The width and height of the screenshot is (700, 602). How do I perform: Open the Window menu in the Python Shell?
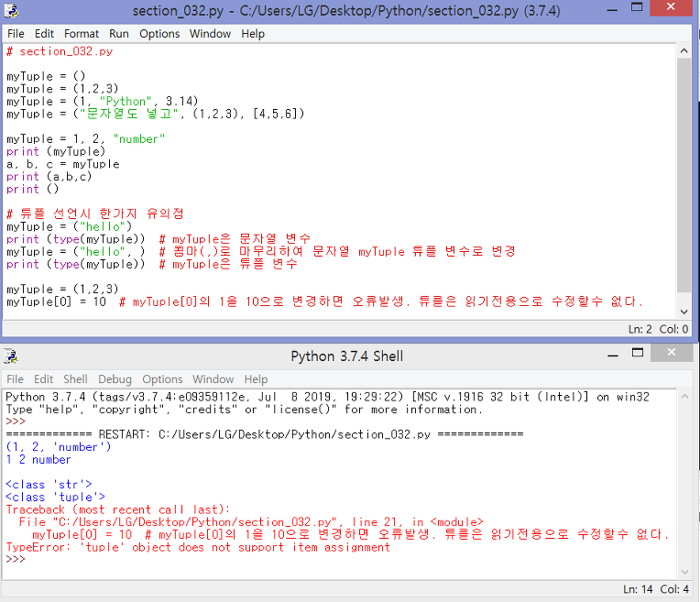coord(213,379)
